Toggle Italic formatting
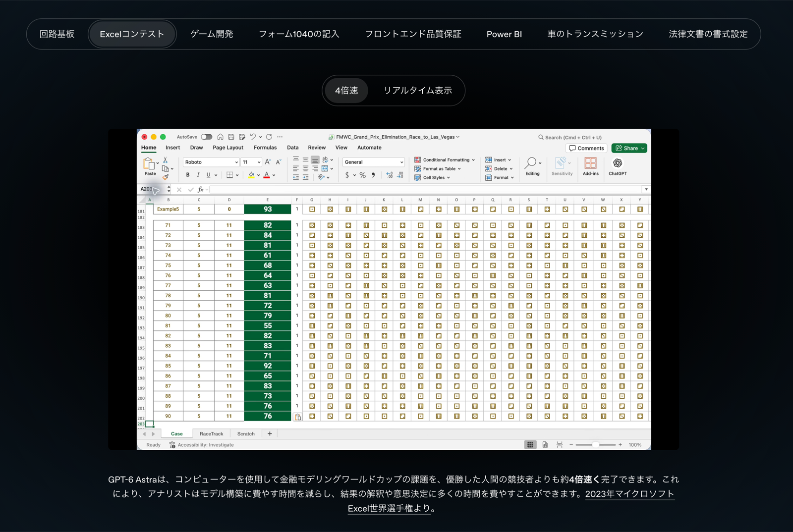Viewport: 793px width, 532px height. [x=198, y=175]
